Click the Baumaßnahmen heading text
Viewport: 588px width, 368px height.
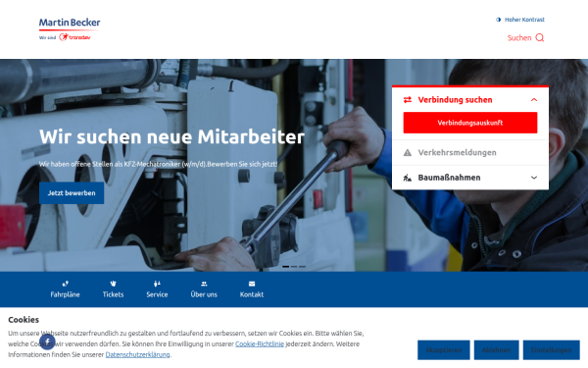(x=449, y=178)
